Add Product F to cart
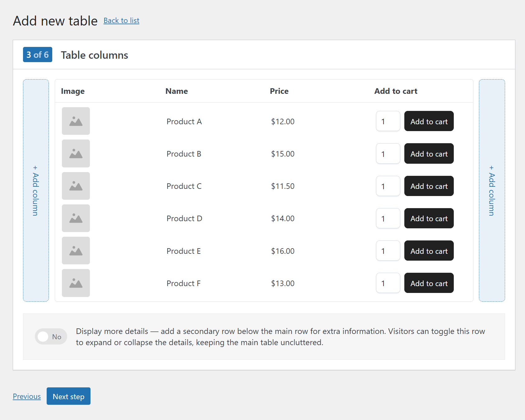This screenshot has height=420, width=525. 429,283
